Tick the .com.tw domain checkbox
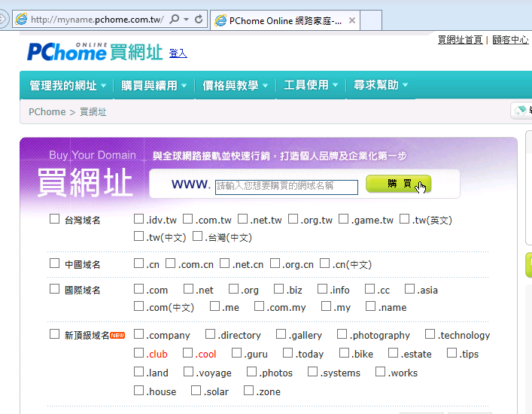The width and height of the screenshot is (532, 414). click(187, 220)
